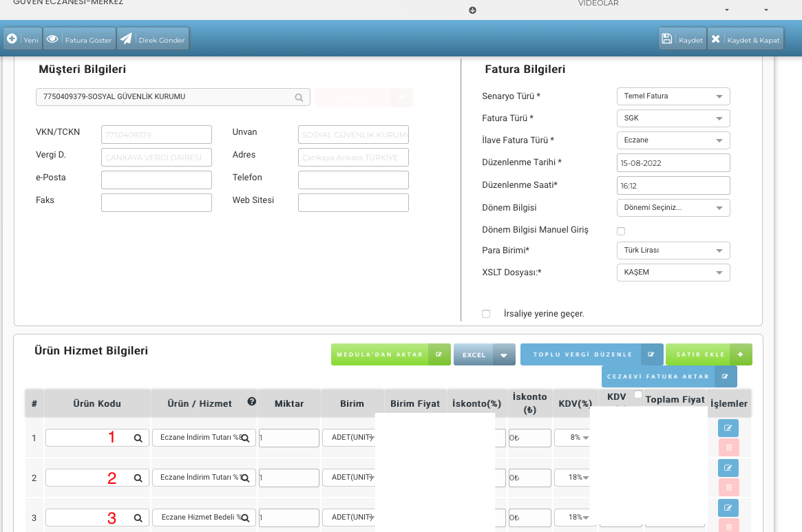Click search icon in row 3 Ürün Kodu
The image size is (802, 532).
[x=138, y=518]
